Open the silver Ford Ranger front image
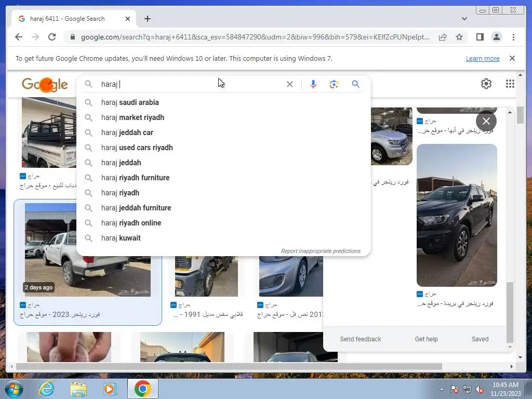This screenshot has height=399, width=532. point(392,137)
